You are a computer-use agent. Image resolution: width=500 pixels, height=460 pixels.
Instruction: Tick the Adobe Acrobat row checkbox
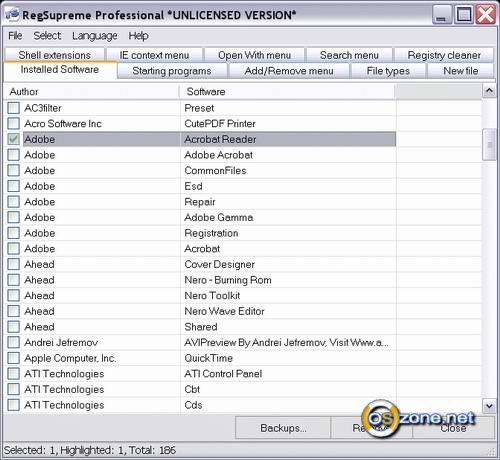[14, 155]
